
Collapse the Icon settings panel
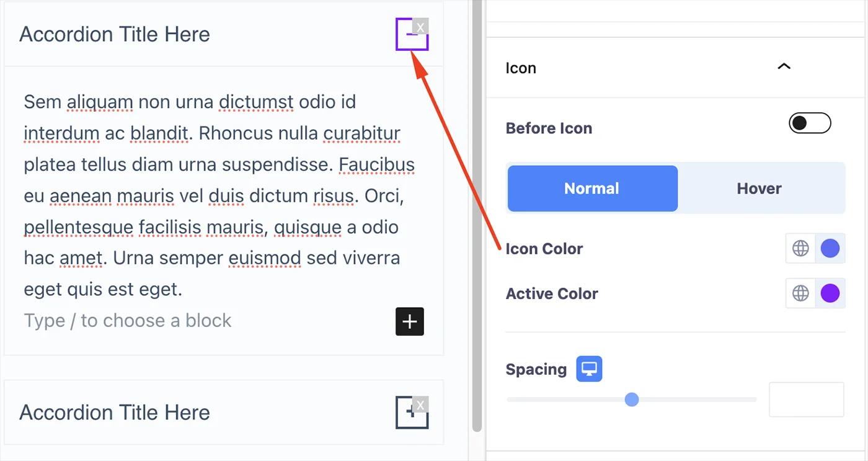coord(783,66)
